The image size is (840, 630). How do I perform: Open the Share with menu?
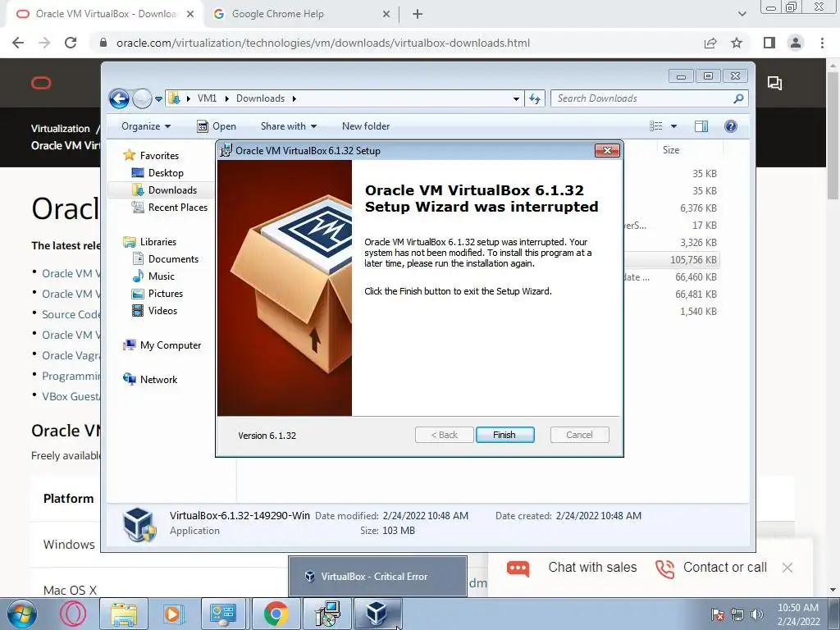(288, 126)
